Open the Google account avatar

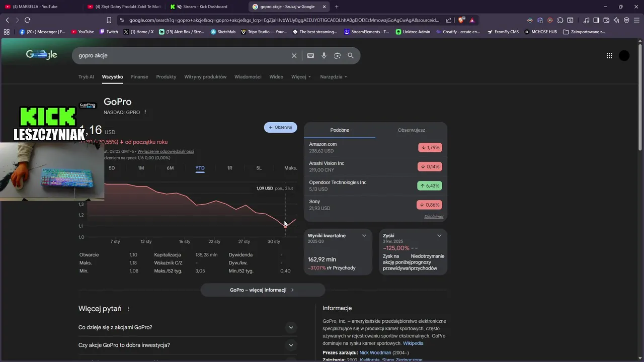tap(624, 56)
